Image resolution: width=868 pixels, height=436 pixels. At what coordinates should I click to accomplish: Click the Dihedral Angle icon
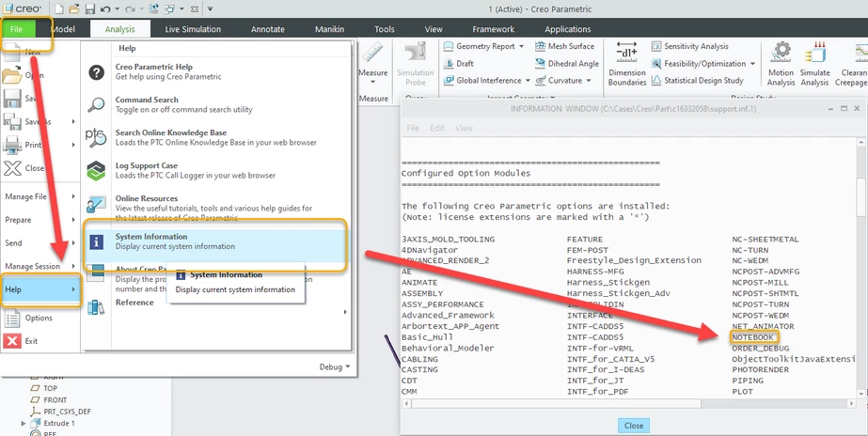point(541,64)
